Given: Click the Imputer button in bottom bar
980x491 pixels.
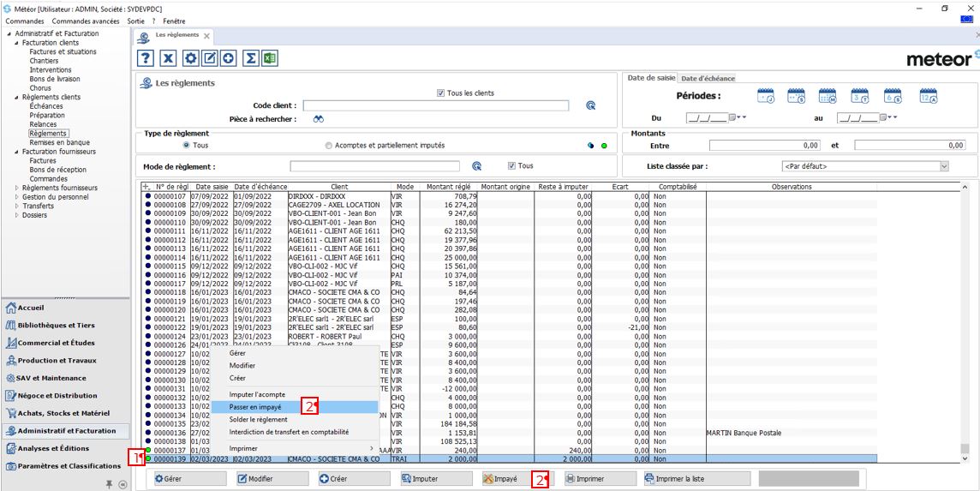Looking at the screenshot, I should pyautogui.click(x=436, y=478).
